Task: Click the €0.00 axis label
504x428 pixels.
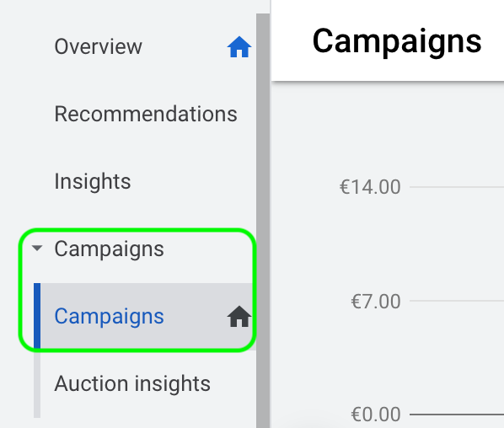Action: [x=375, y=415]
